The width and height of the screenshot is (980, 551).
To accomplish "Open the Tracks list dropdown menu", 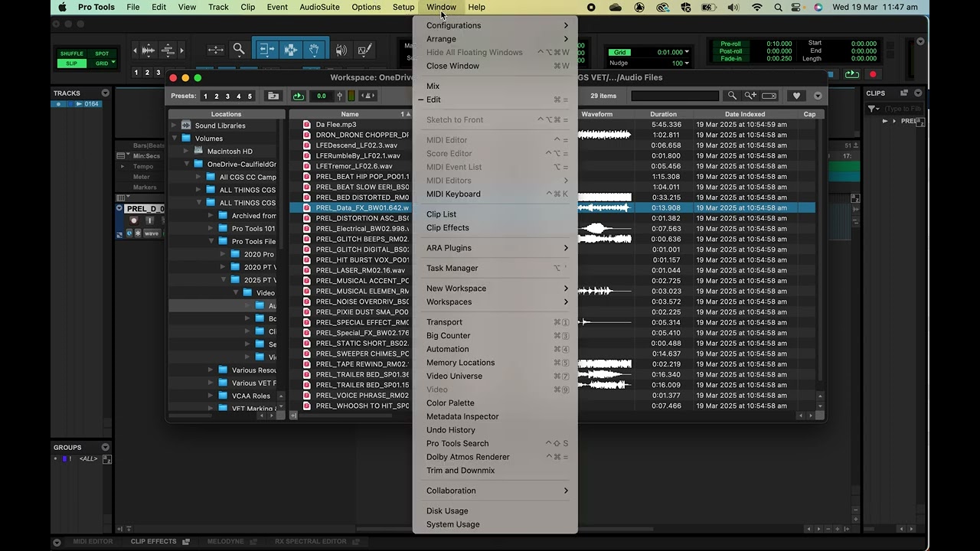I will coord(106,93).
